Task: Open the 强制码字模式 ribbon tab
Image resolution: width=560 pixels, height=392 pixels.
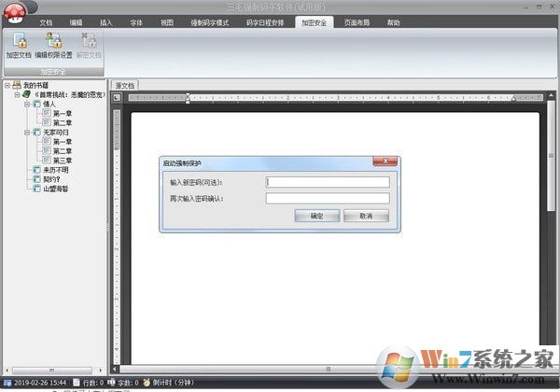Action: (x=209, y=22)
